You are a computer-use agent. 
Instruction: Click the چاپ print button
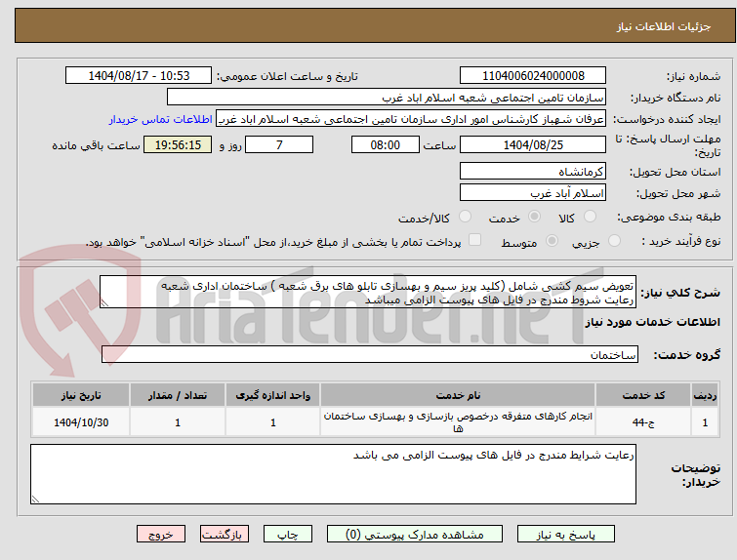coord(288,535)
